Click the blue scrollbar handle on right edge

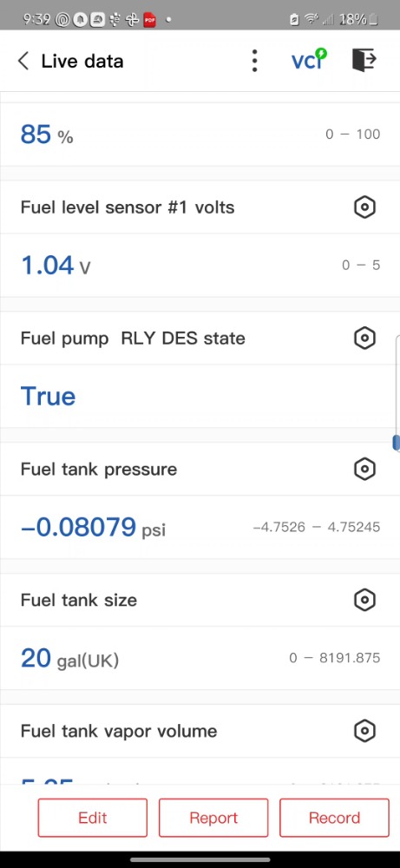pyautogui.click(x=397, y=443)
